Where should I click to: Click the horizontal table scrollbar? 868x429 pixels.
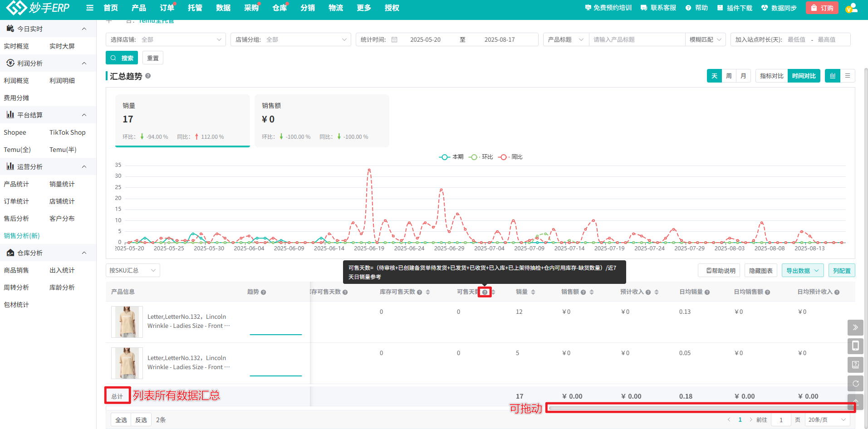click(x=700, y=408)
